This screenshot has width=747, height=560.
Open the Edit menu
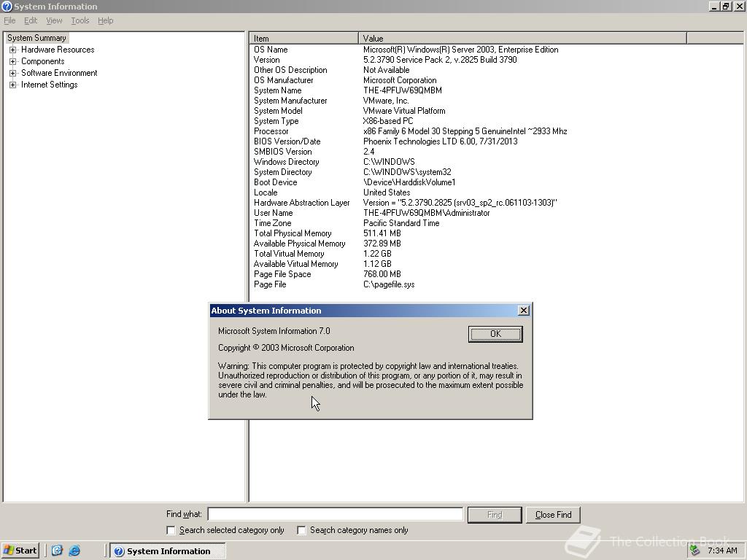[x=31, y=20]
